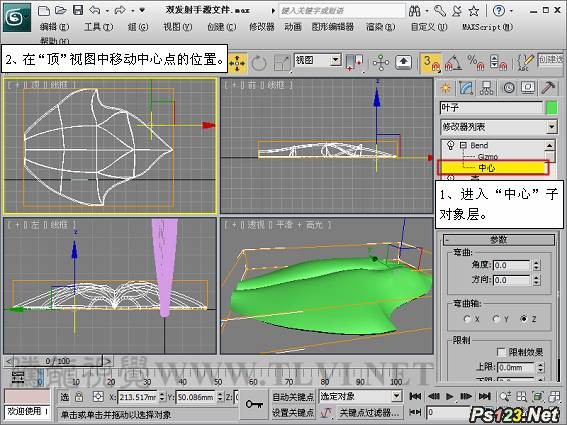Select the Rotate tool
The image size is (567, 425).
point(259,63)
